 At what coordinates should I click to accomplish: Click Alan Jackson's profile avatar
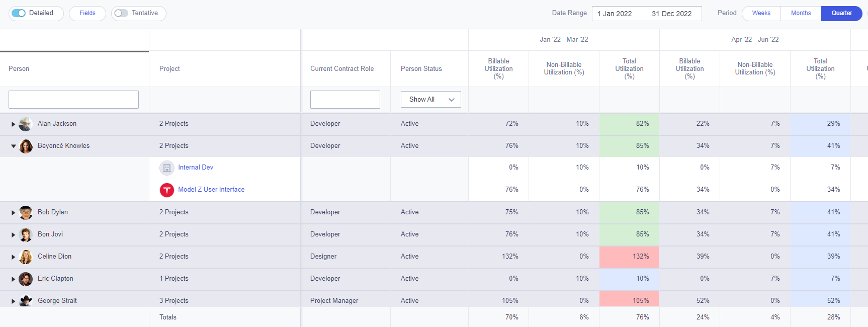pyautogui.click(x=25, y=124)
